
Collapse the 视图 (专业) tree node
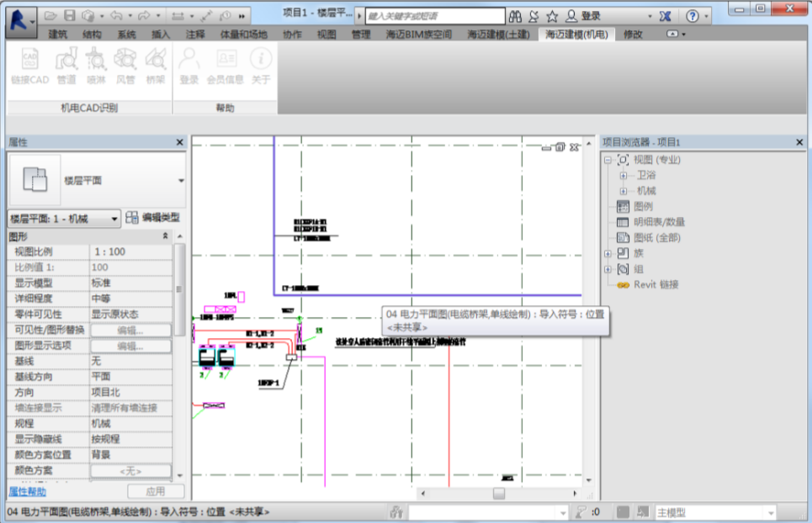tap(608, 160)
